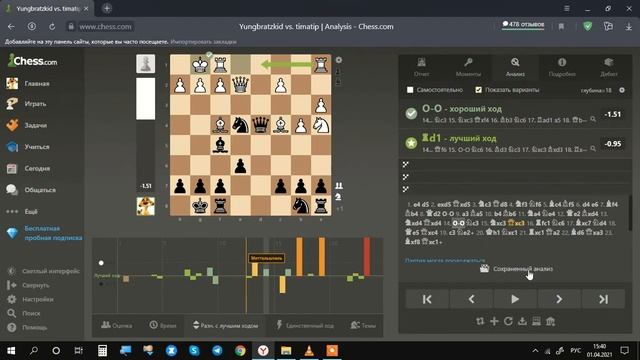
Task: Switch to the Моменты tab
Action: [468, 67]
